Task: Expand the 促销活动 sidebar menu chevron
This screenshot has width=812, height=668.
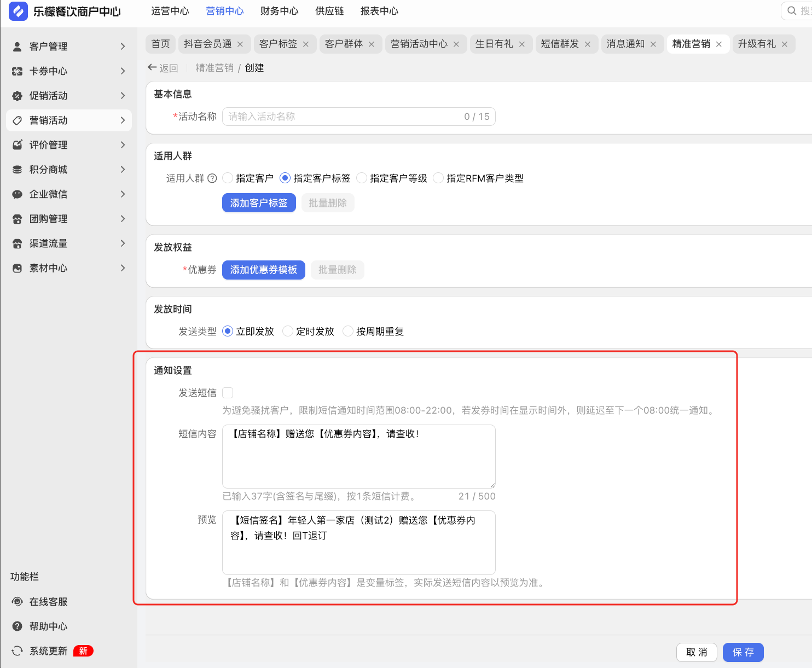Action: [x=123, y=96]
